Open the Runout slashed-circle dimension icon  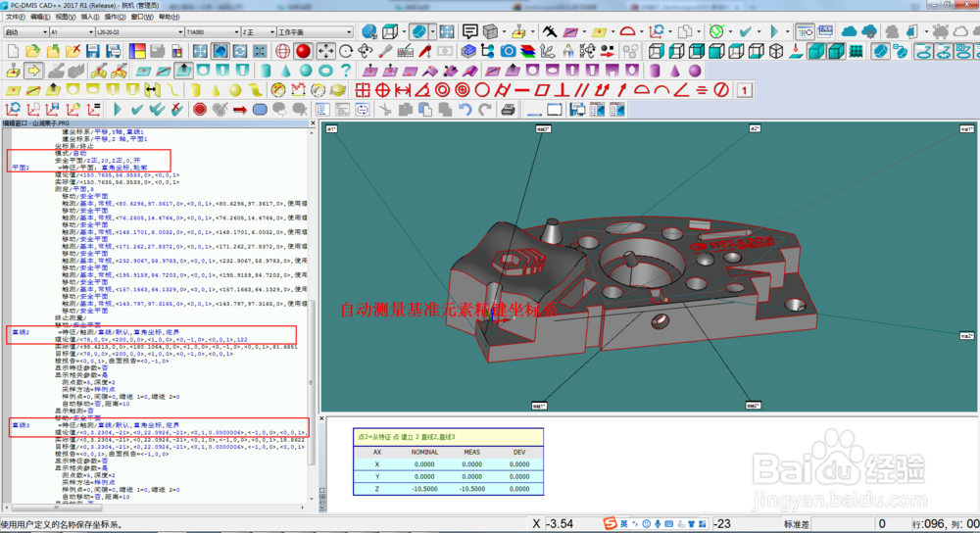[x=721, y=90]
